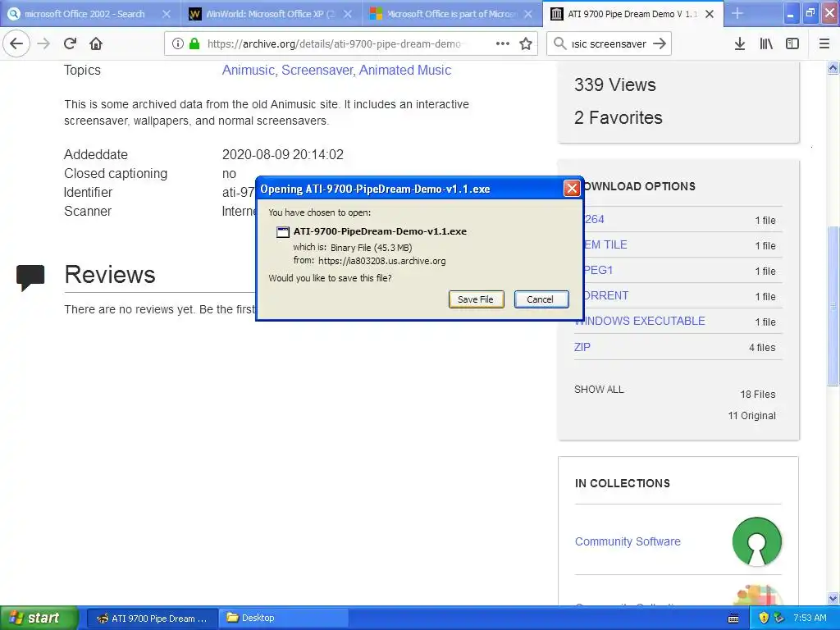The height and width of the screenshot is (630, 840).
Task: Open the ZIP download option
Action: pos(582,347)
